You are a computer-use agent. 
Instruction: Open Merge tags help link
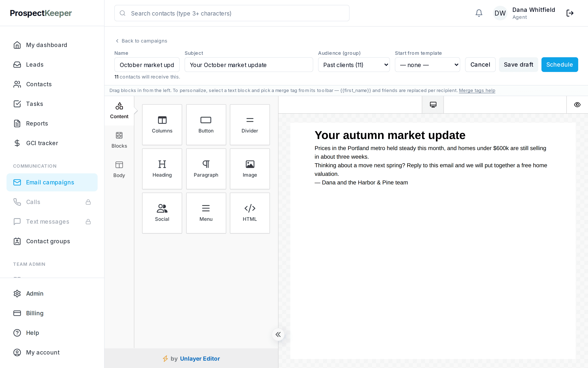point(477,91)
